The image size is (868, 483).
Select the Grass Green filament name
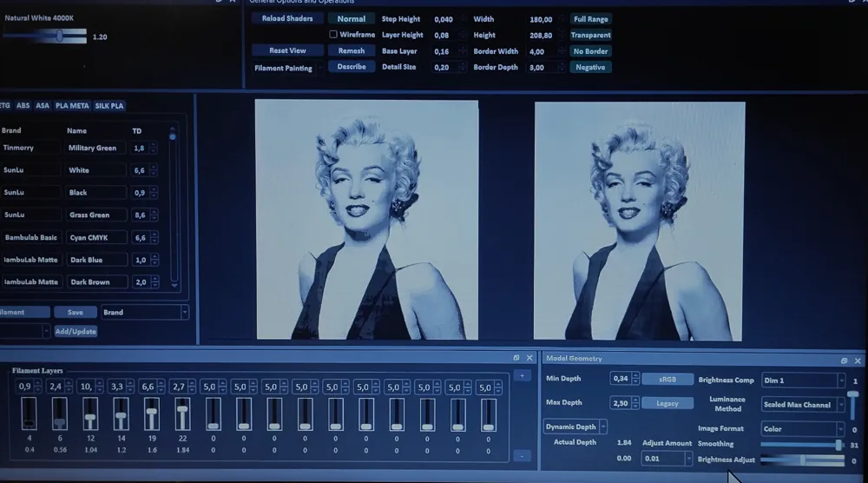(95, 215)
